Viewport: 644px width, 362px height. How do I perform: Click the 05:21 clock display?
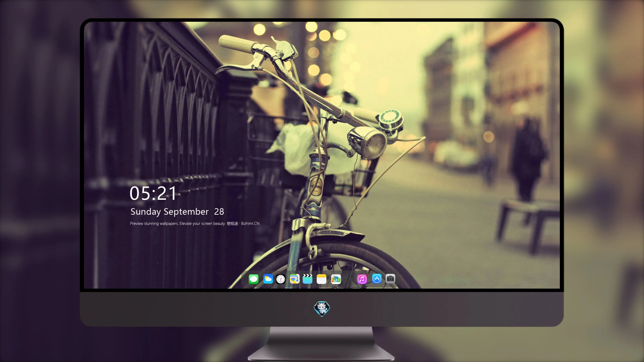coord(153,193)
